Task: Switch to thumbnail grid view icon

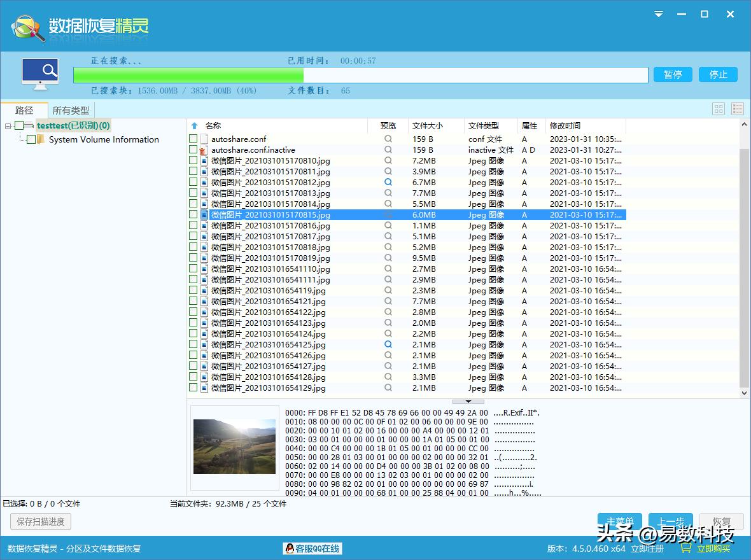Action: coord(719,109)
